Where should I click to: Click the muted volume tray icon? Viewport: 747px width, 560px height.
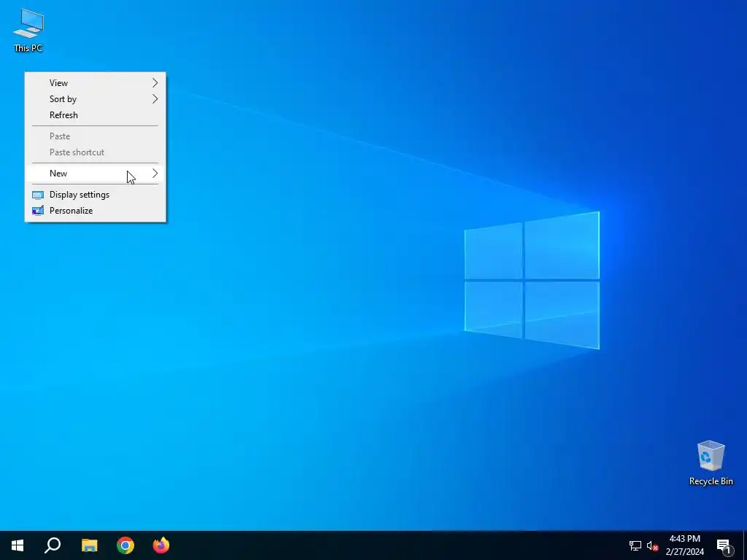coord(652,545)
